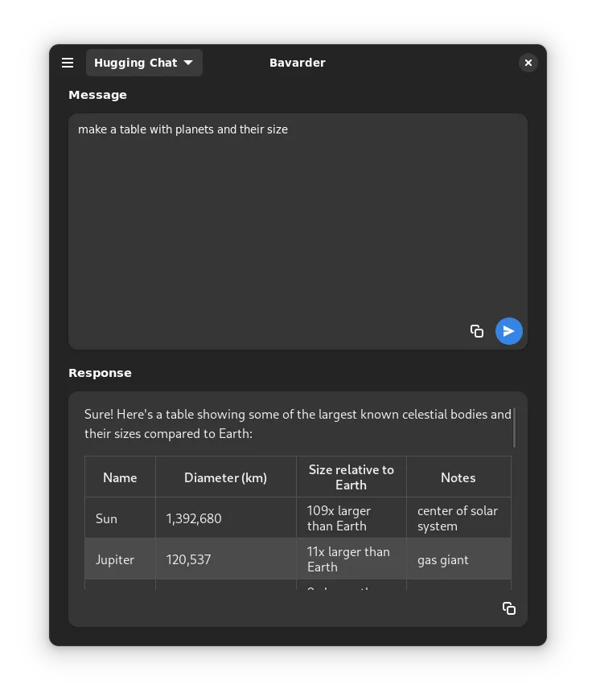Select the Jupiter row name cell
The image size is (596, 700).
pyautogui.click(x=115, y=559)
